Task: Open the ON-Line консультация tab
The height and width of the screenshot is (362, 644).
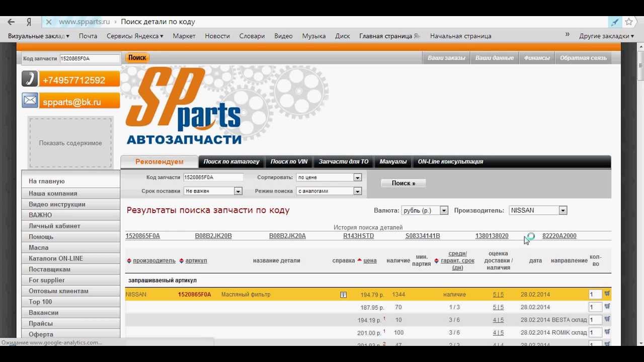Action: tap(450, 162)
